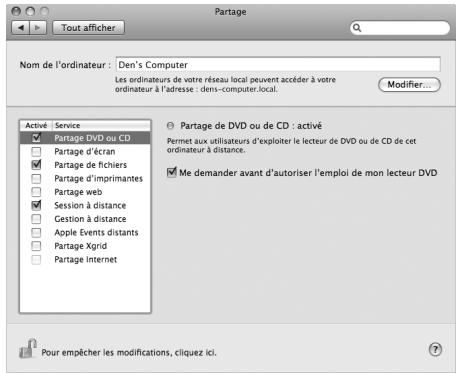
Task: Click the back arrow navigation button
Action: (x=21, y=28)
